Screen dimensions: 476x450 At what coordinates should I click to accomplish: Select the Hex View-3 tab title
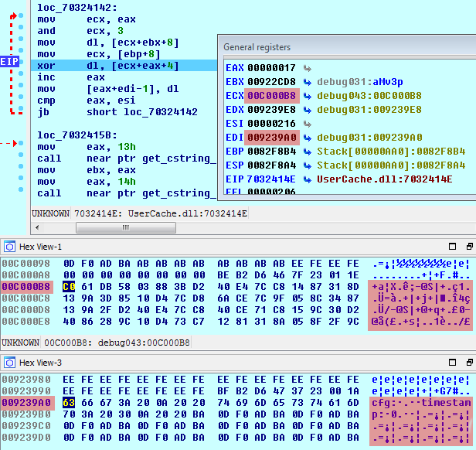(x=40, y=363)
